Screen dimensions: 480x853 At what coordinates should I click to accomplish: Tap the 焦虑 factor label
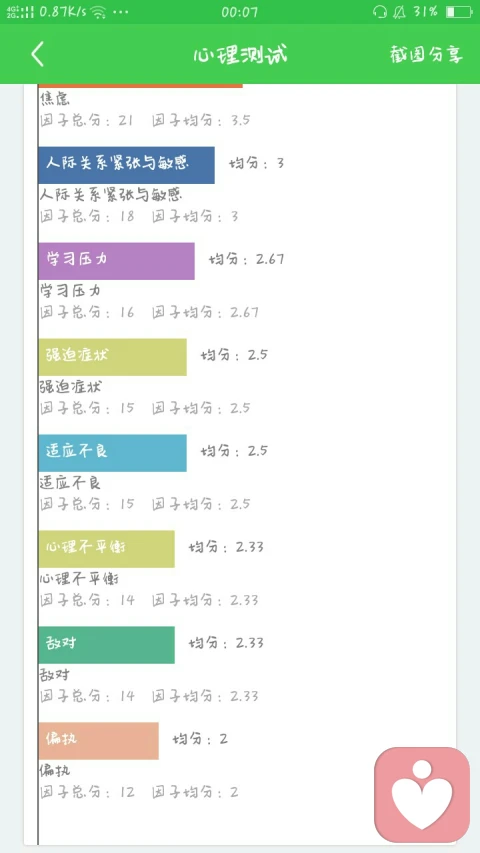click(55, 99)
